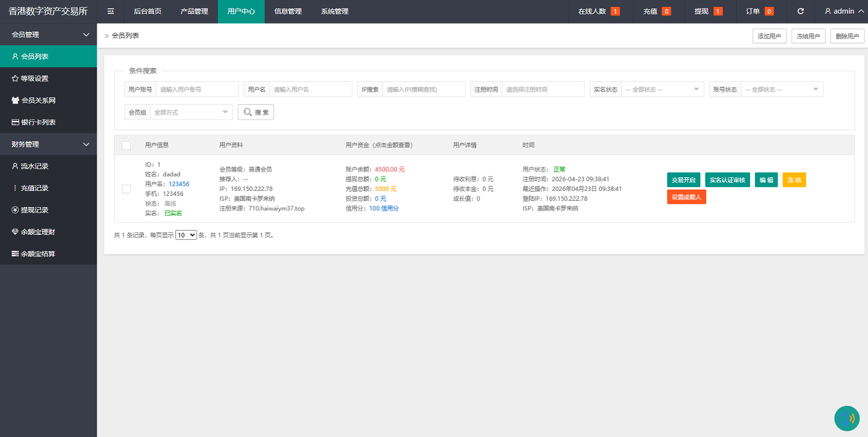This screenshot has width=868, height=437.
Task: Click the floating round green widget icon
Action: [x=847, y=418]
